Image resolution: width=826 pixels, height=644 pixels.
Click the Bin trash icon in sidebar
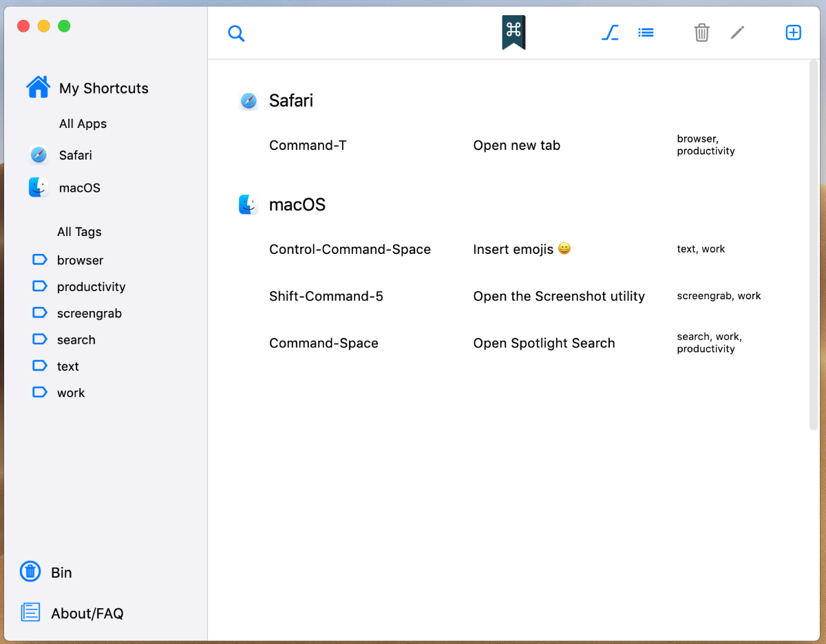[x=30, y=571]
